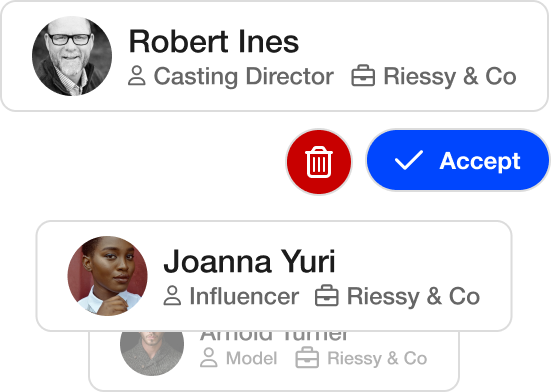Click the Model role label
This screenshot has width=551, height=392.
coord(252,358)
